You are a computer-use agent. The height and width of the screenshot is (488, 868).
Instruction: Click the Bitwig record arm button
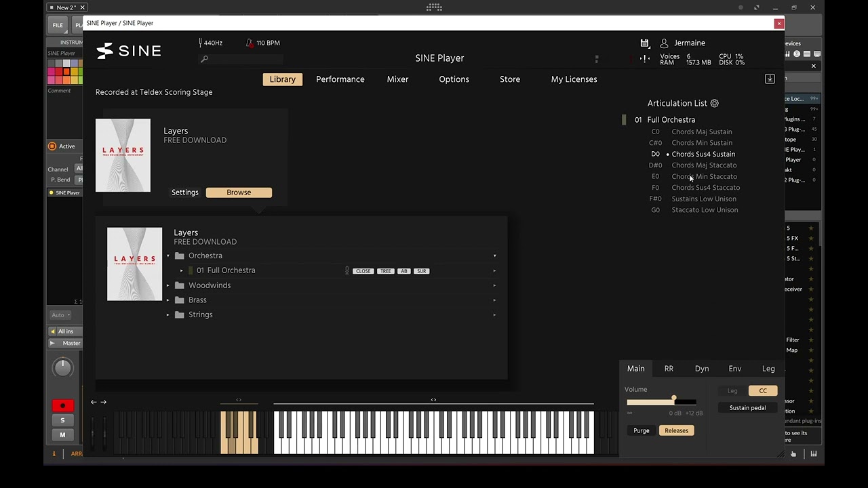(x=62, y=405)
